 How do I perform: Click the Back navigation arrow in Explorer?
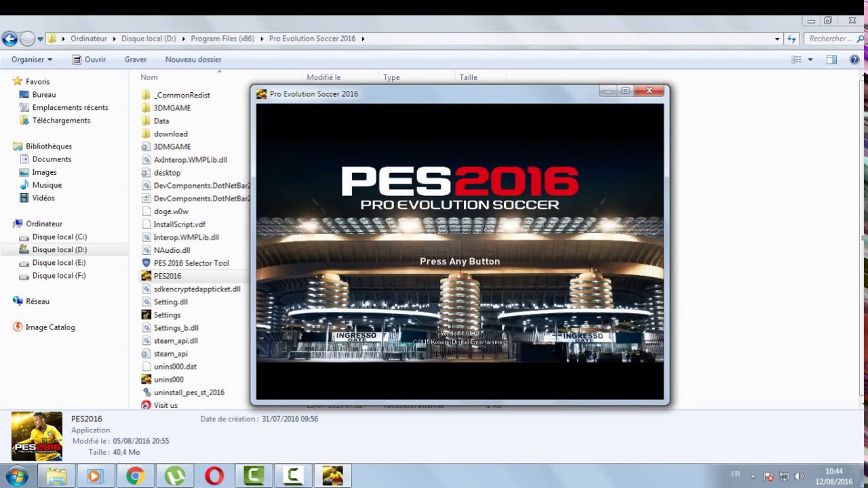point(9,39)
